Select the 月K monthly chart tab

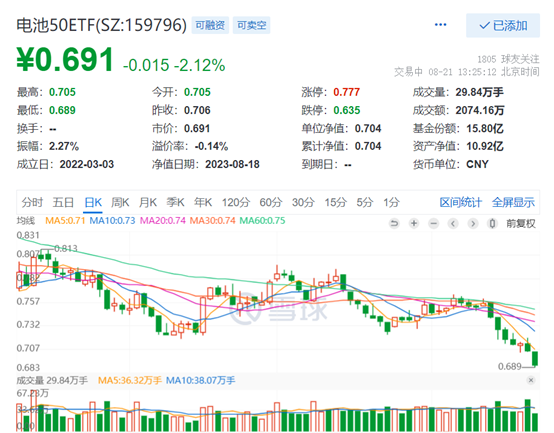148,202
